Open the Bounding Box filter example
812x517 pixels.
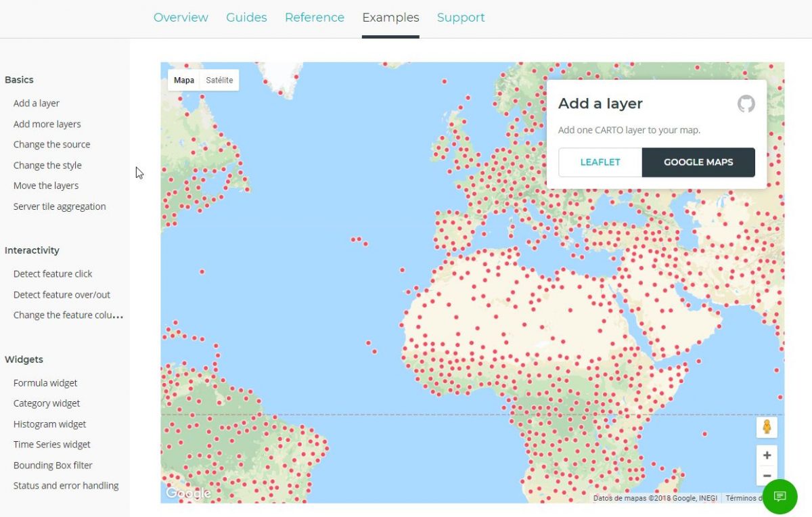pos(53,465)
